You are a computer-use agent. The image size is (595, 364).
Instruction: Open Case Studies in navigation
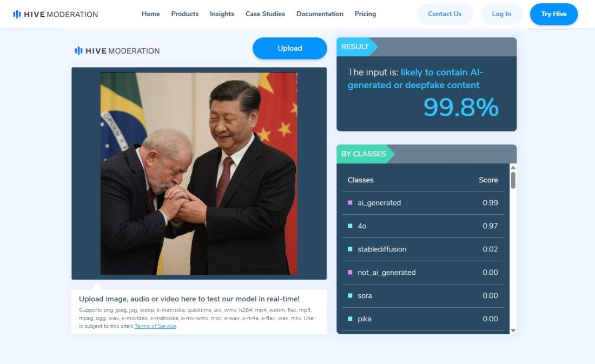click(x=265, y=14)
